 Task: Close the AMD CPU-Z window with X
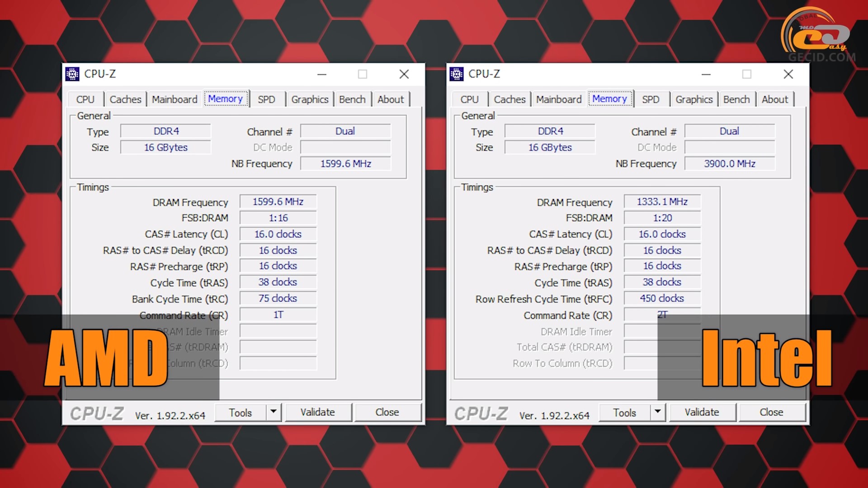pyautogui.click(x=404, y=74)
